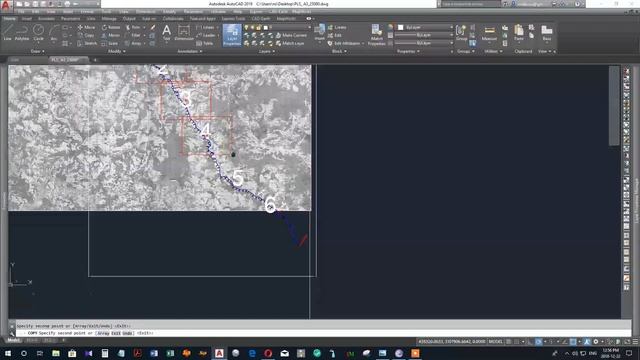Open the lineweight ByLayer dropdown
Image resolution: width=640 pixels, height=360 pixels.
[424, 35]
